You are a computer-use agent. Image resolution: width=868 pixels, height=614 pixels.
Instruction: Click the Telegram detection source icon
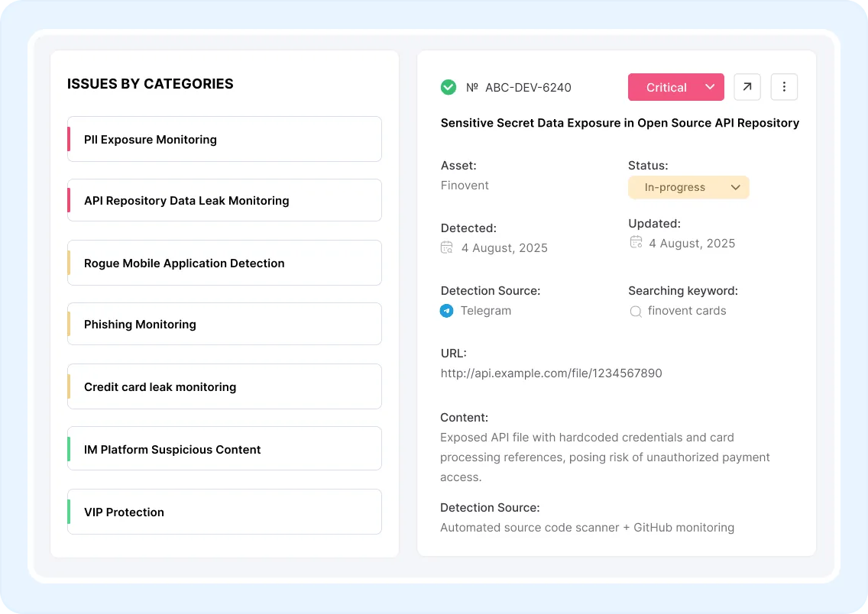click(x=447, y=311)
